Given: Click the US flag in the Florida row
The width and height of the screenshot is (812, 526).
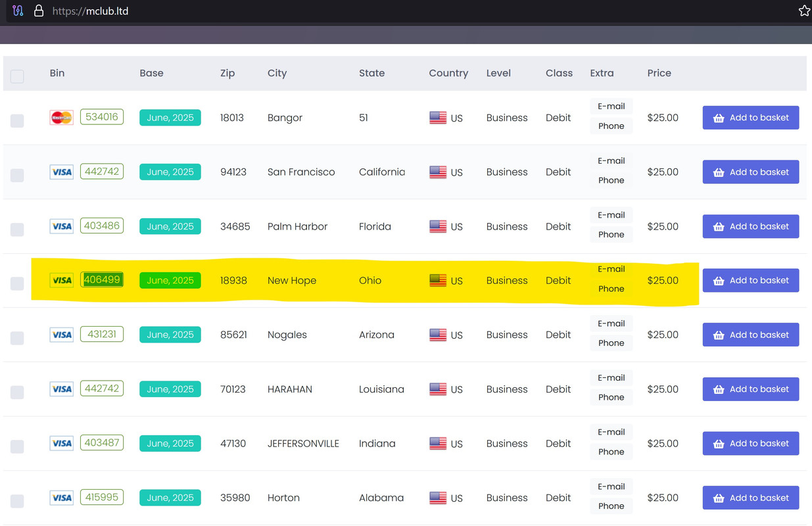Looking at the screenshot, I should [438, 226].
